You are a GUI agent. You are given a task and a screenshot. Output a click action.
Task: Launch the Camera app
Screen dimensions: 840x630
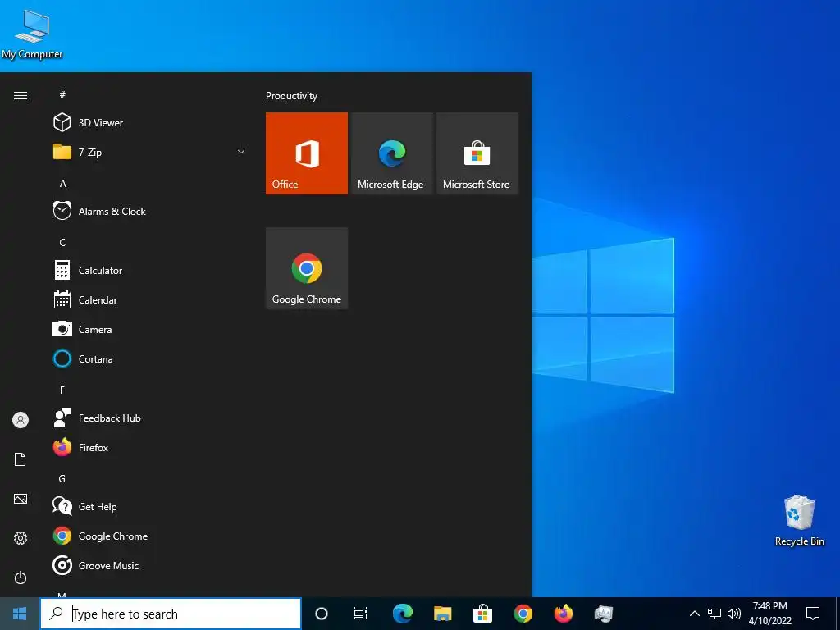[150, 329]
